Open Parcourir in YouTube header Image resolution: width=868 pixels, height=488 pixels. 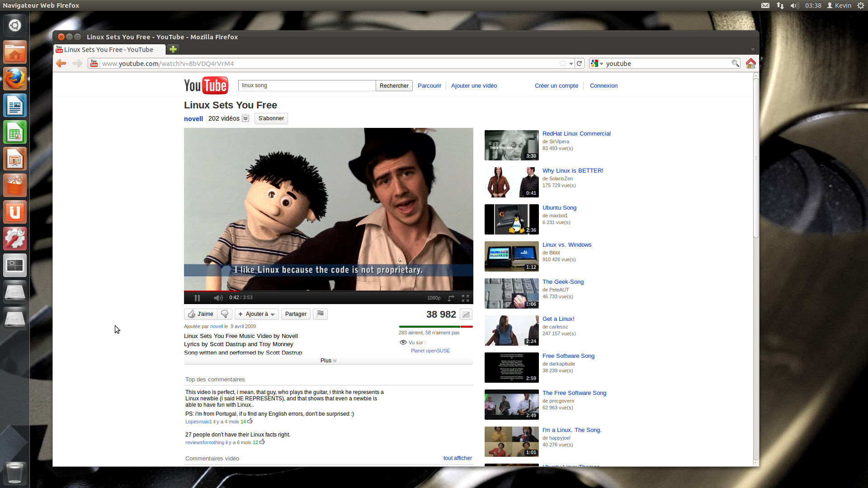(x=429, y=86)
